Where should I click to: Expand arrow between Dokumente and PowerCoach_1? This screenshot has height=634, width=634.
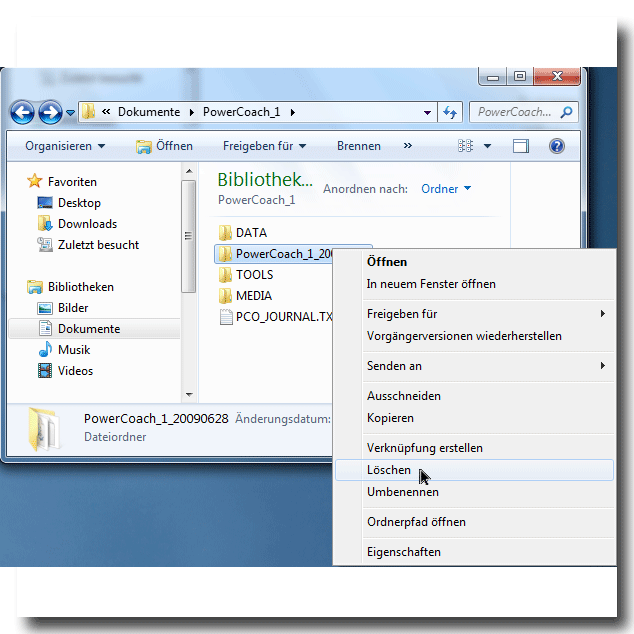click(x=192, y=112)
